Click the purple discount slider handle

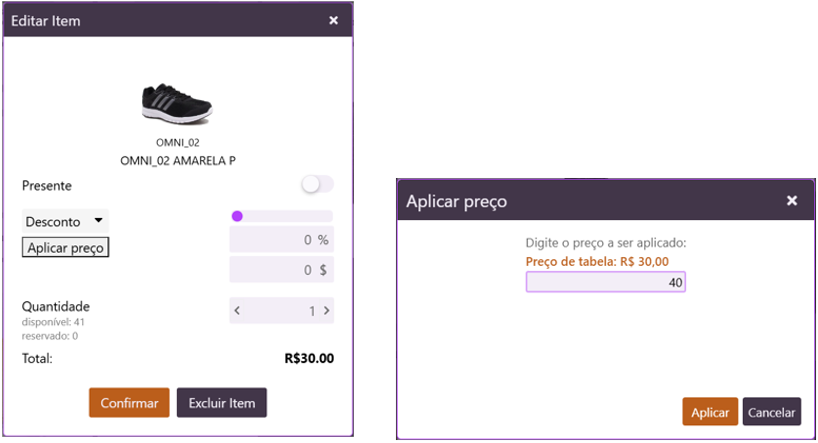[x=237, y=216]
